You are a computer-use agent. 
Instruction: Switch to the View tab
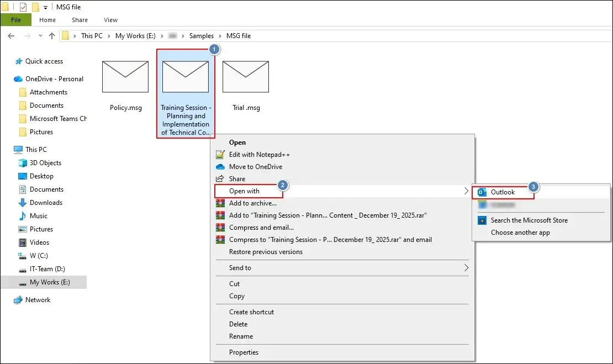coord(110,20)
